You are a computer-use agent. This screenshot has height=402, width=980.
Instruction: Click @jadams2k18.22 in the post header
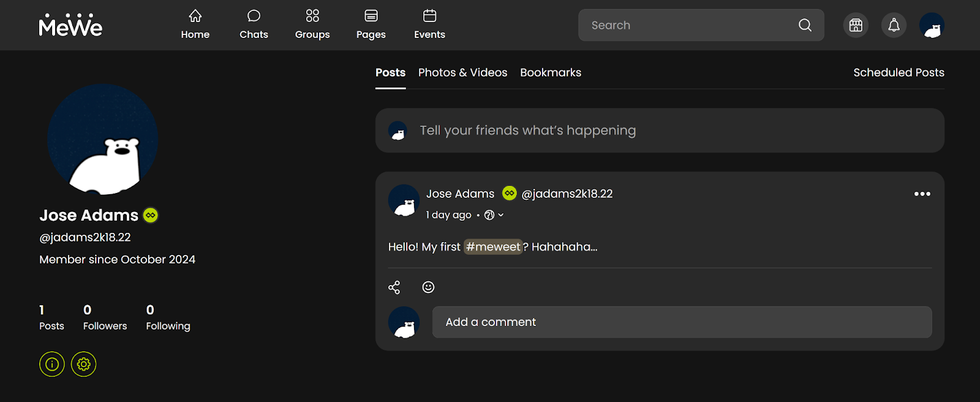click(567, 194)
